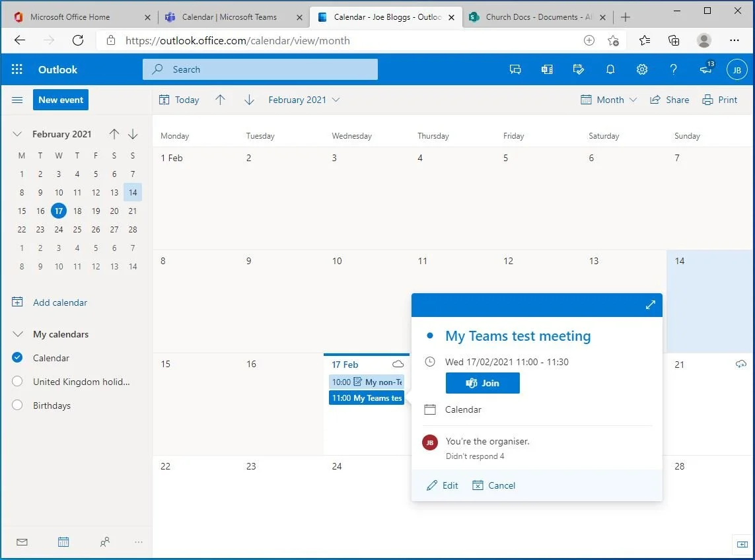
Task: Switch to Calendar Microsoft Teams tab
Action: pos(229,17)
